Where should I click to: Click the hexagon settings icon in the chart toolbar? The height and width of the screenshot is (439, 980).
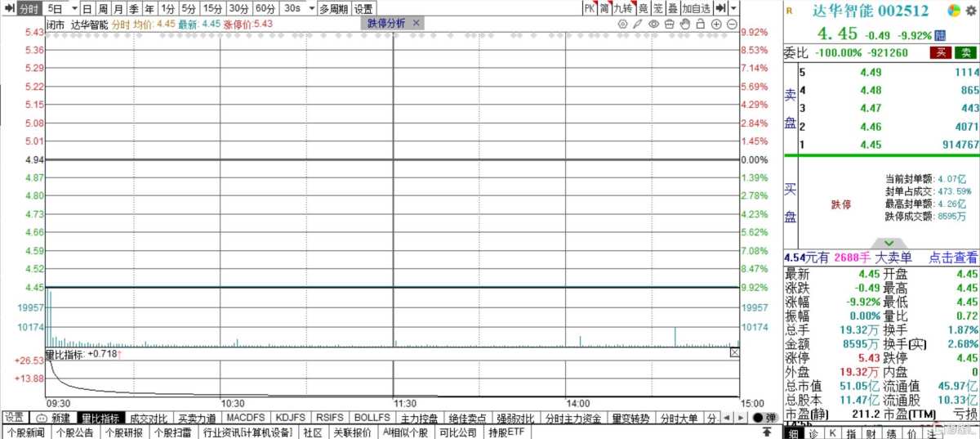click(622, 24)
